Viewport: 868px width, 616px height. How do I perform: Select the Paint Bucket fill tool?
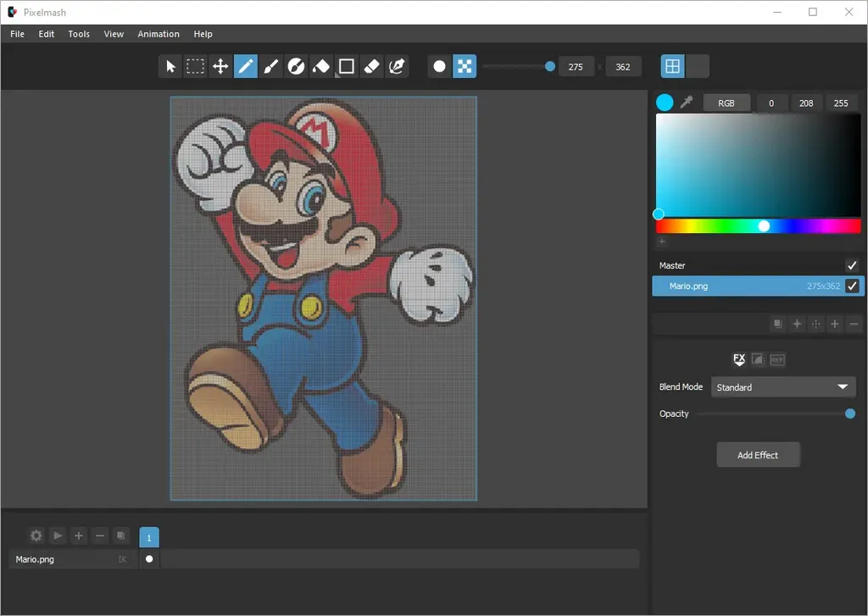[321, 66]
